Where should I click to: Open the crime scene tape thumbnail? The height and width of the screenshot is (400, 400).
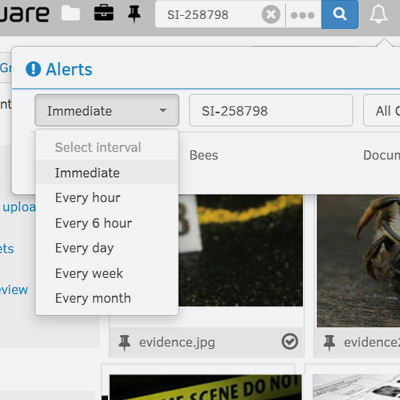pos(205,387)
